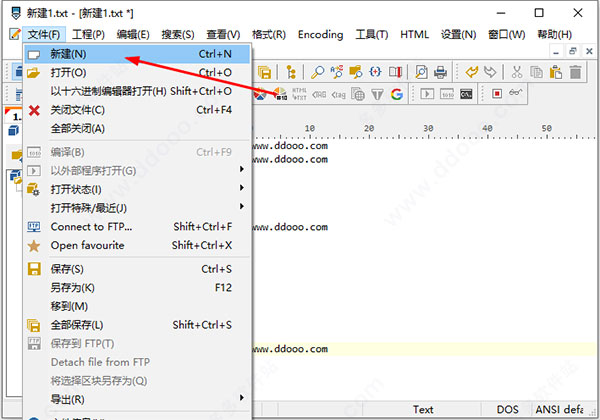
Task: Open the 工具(T) menu
Action: (x=372, y=34)
